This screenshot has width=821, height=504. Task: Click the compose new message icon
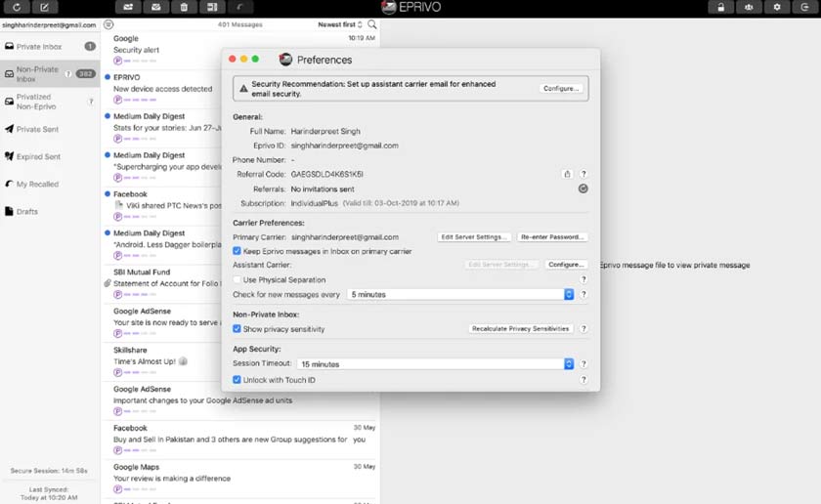coord(45,8)
